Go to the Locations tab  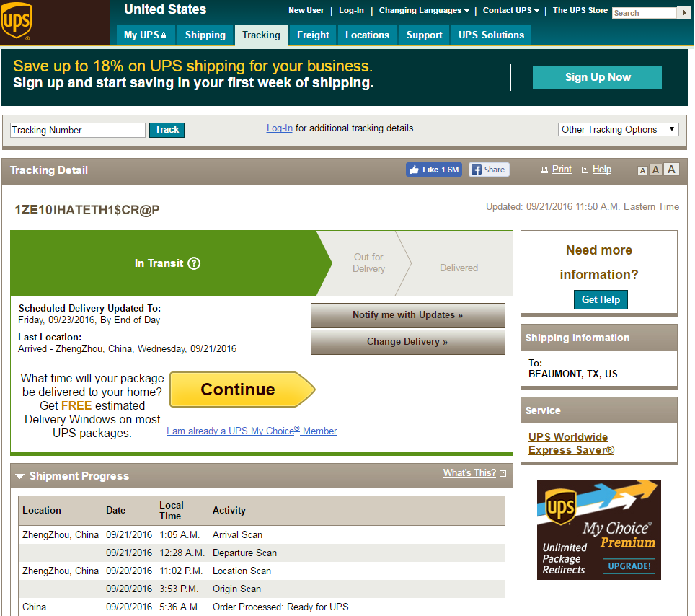367,35
